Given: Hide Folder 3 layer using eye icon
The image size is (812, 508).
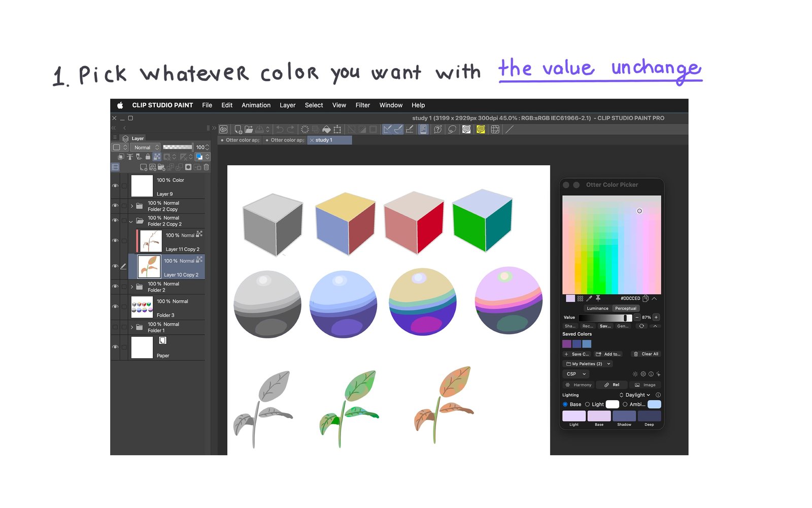Looking at the screenshot, I should click(115, 307).
